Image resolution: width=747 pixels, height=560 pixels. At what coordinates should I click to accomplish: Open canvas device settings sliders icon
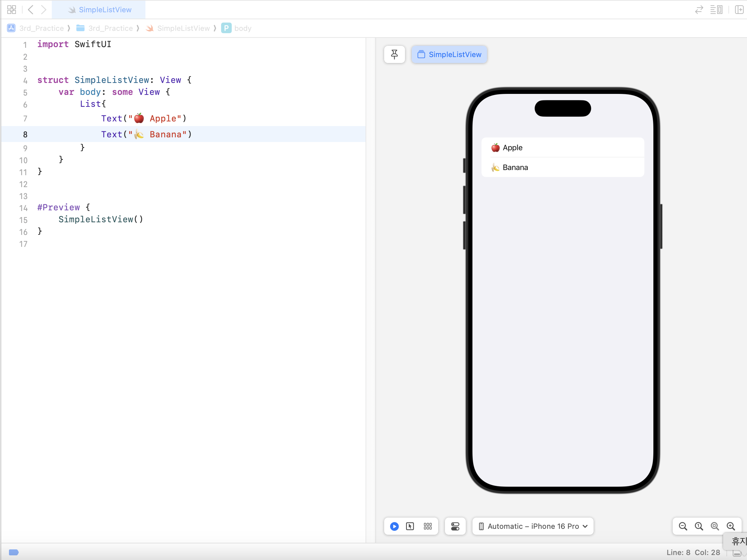455,526
